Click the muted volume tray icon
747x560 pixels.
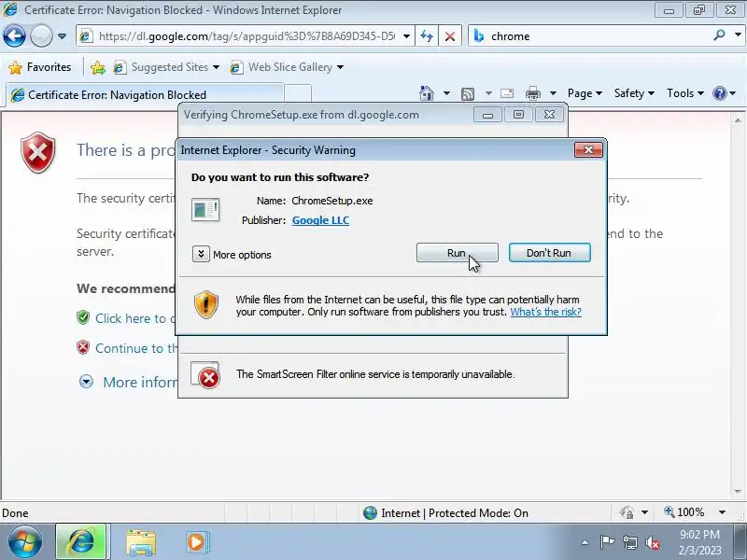653,542
